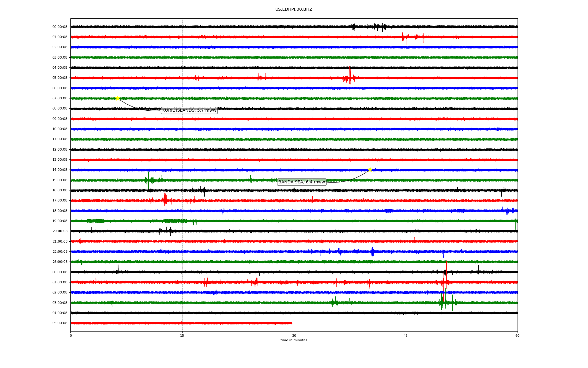Click the 30 tick on the x-axis

(x=294, y=335)
